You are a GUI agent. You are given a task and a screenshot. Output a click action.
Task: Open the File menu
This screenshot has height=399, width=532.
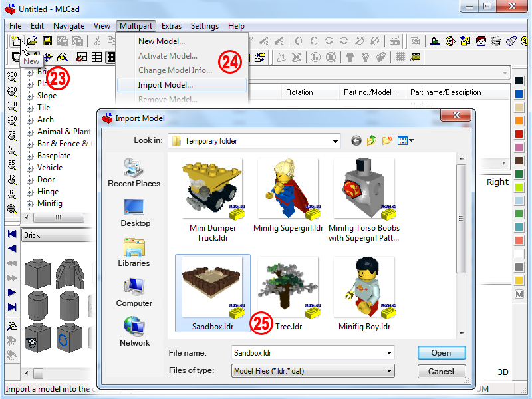15,26
